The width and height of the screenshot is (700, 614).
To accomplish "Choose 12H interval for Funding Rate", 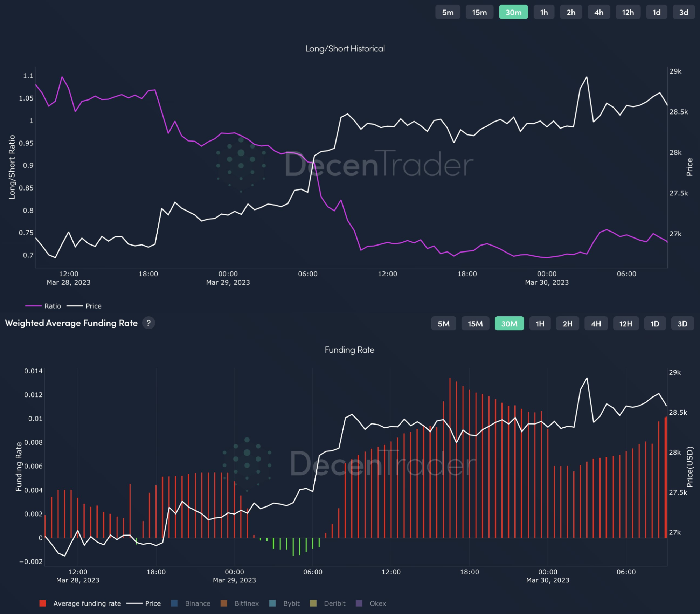I will (x=626, y=324).
